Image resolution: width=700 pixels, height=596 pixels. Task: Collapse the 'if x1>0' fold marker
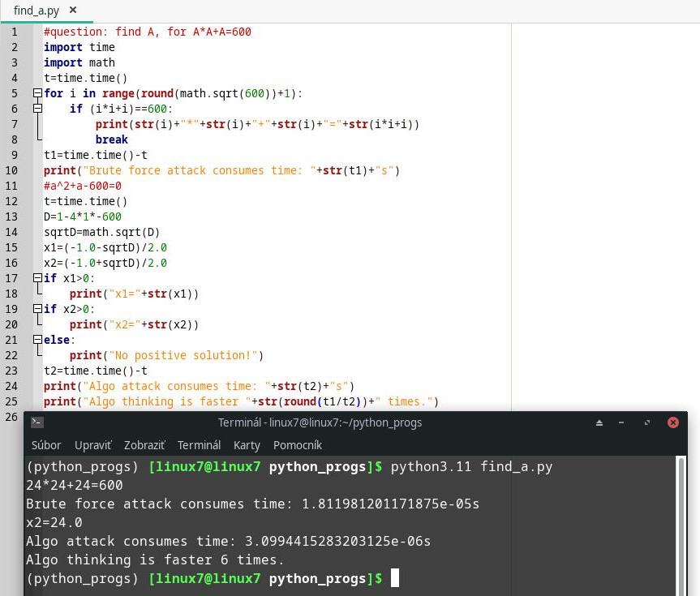(x=37, y=278)
